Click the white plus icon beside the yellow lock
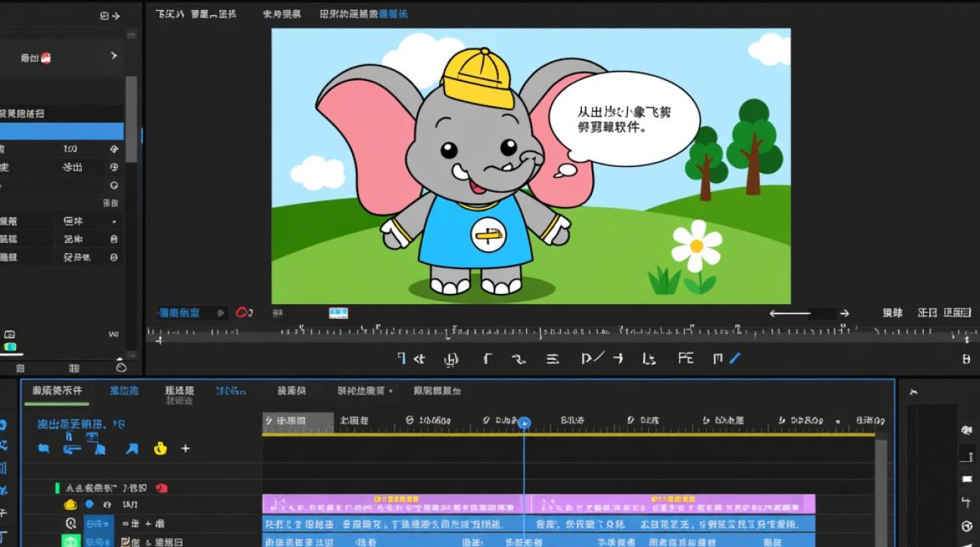This screenshot has height=547, width=980. [185, 449]
